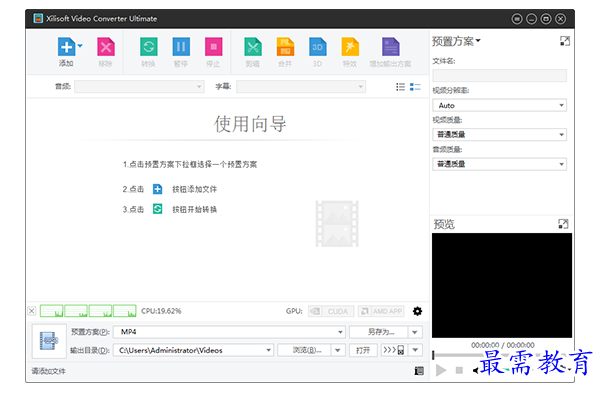Image resolution: width=601 pixels, height=394 pixels.
Task: Open the output directory path dropdown
Action: pyautogui.click(x=193, y=350)
